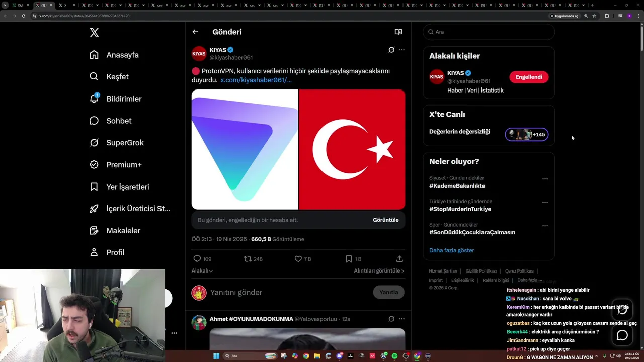
Task: Open more options for #StopMurderInTurkiye trend
Action: click(545, 202)
